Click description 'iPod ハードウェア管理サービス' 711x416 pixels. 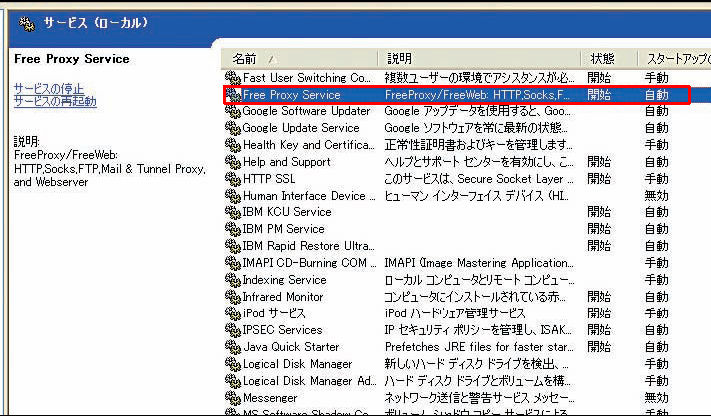(x=455, y=313)
